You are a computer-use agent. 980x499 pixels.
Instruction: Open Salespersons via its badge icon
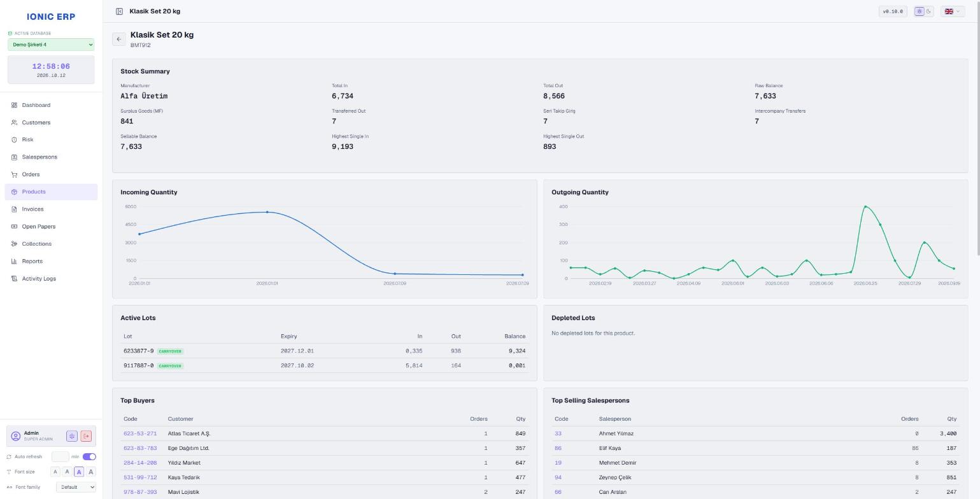click(x=14, y=157)
